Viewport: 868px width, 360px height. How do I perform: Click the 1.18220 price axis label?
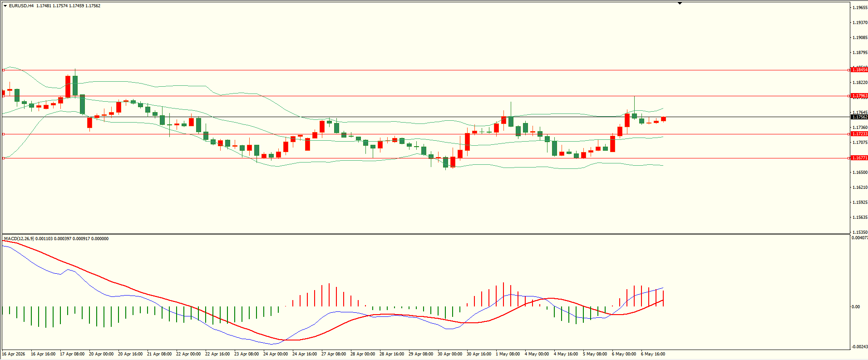pos(860,83)
